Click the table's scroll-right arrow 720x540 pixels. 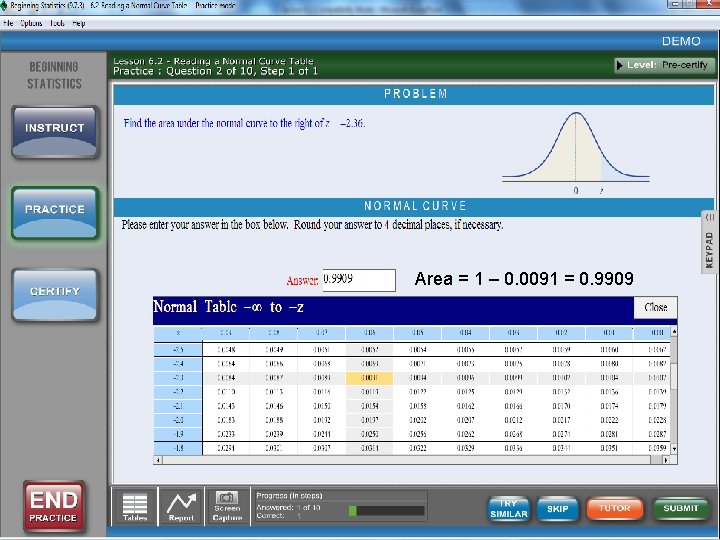coord(666,460)
